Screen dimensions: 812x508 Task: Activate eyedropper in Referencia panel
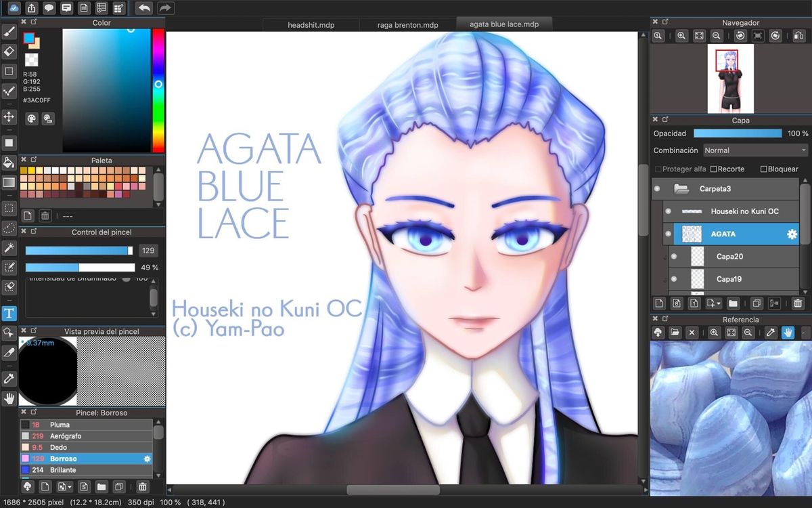click(x=770, y=333)
